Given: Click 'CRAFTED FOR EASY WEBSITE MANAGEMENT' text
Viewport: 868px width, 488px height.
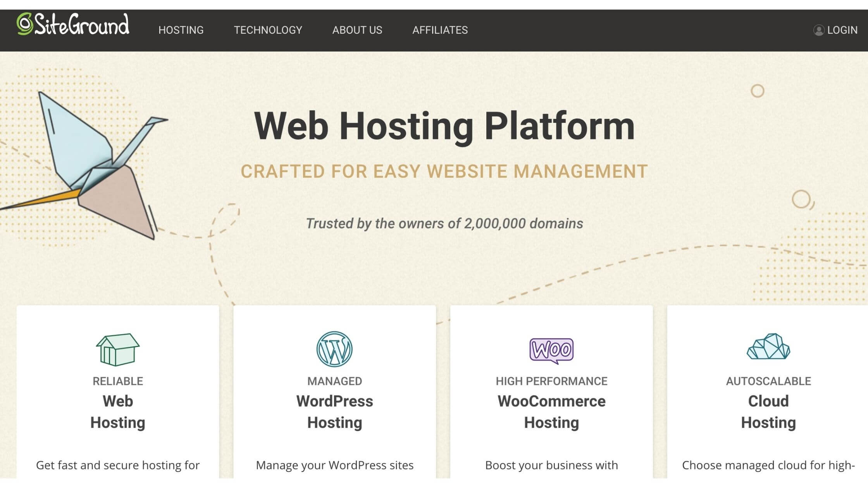Looking at the screenshot, I should (444, 172).
